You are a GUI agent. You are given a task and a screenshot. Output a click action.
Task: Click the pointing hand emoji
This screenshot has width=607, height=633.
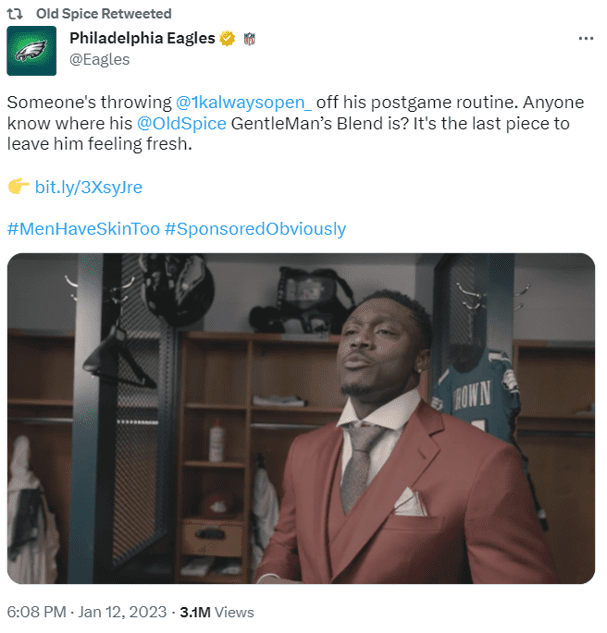(18, 187)
